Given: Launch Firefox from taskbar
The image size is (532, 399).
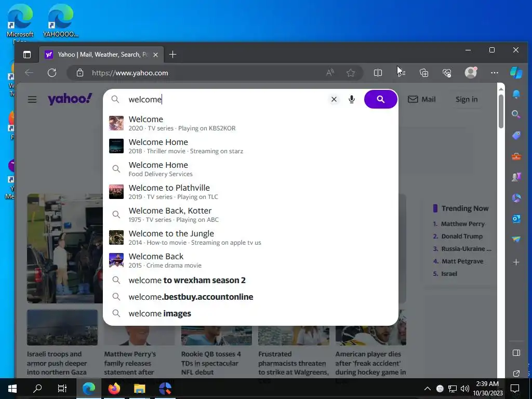Looking at the screenshot, I should click(x=114, y=389).
